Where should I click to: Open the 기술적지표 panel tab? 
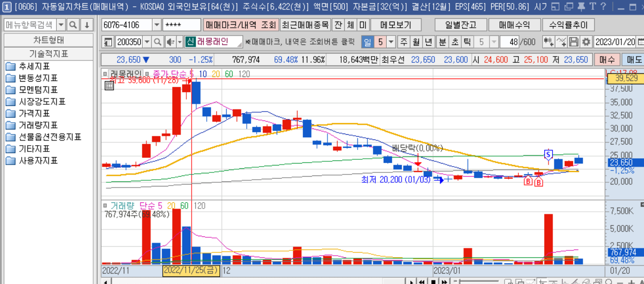49,53
